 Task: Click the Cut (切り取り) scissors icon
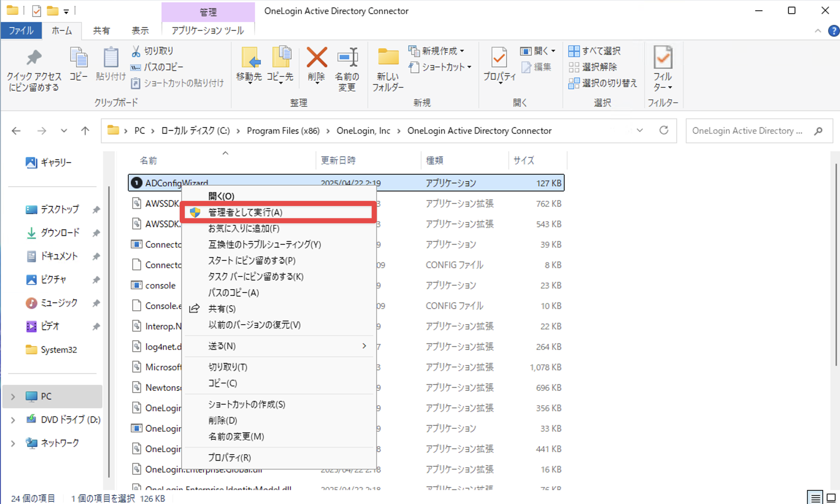coord(136,51)
